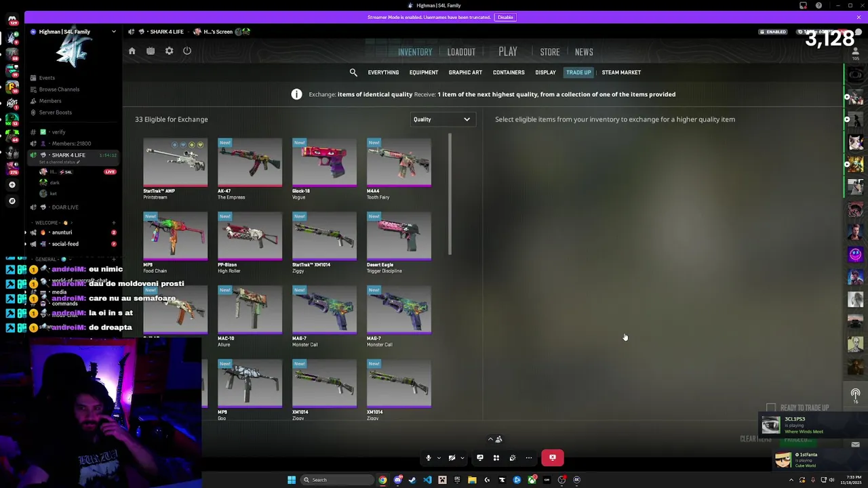Viewport: 868px width, 488px height.
Task: Mute the Discord call microphone
Action: click(428, 458)
